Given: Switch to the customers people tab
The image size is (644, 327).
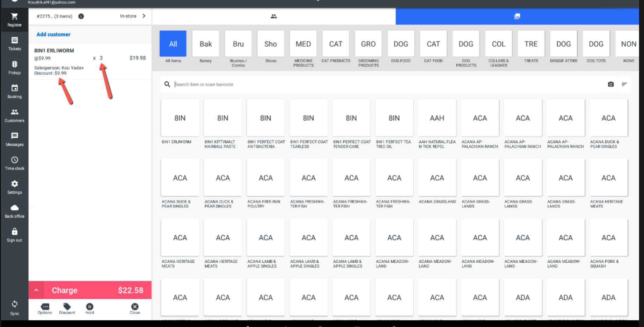Looking at the screenshot, I should [274, 16].
